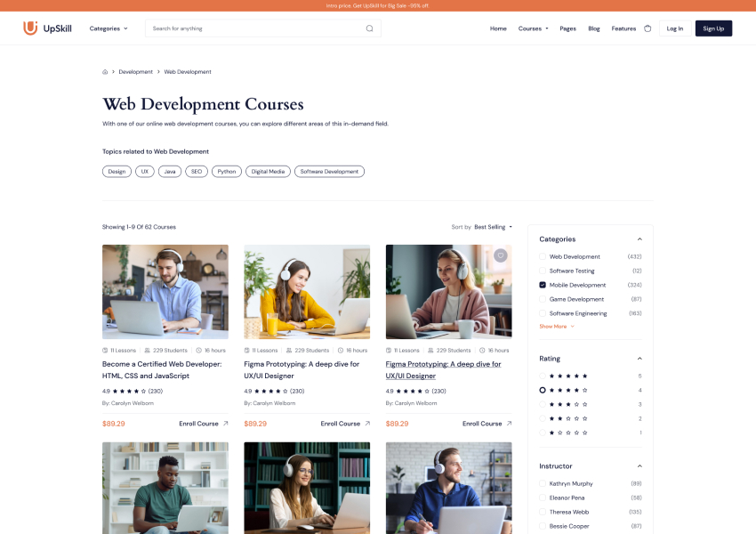Go to the Blog menu item
The height and width of the screenshot is (534, 756).
[593, 28]
